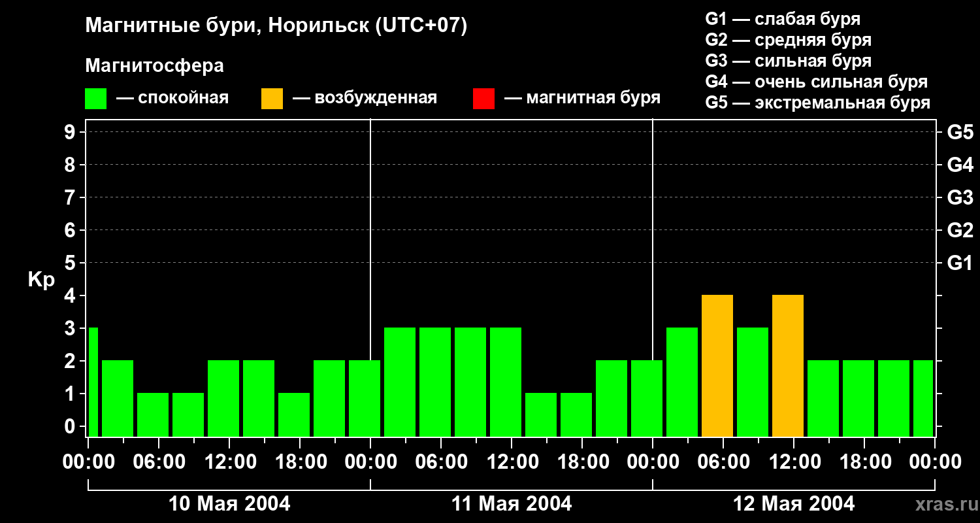Click the '12:00' time label under 10 Мая 2004
The image size is (980, 523).
(x=229, y=462)
